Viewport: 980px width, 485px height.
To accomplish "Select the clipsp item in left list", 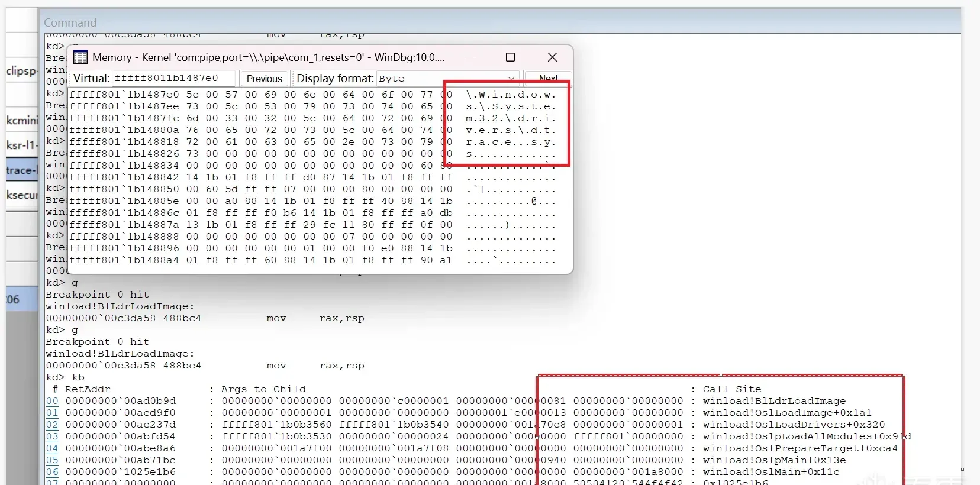I will click(22, 70).
